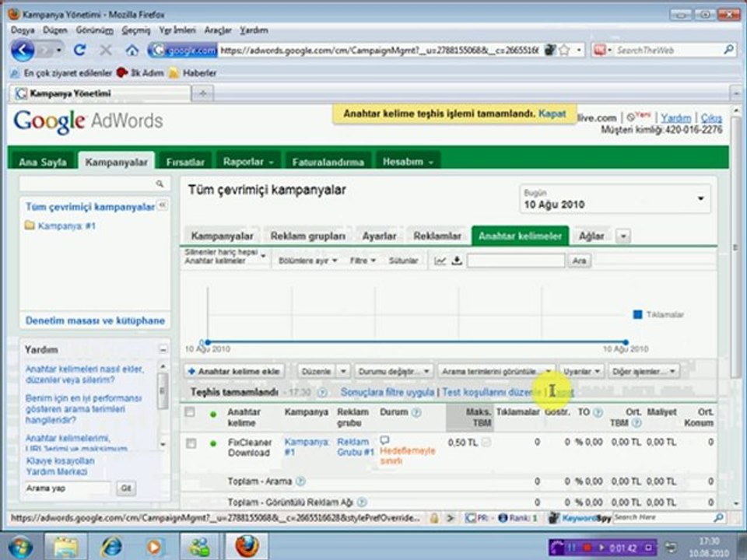Toggle green status dot for FixCleaner Download
The height and width of the screenshot is (560, 747).
tap(213, 443)
